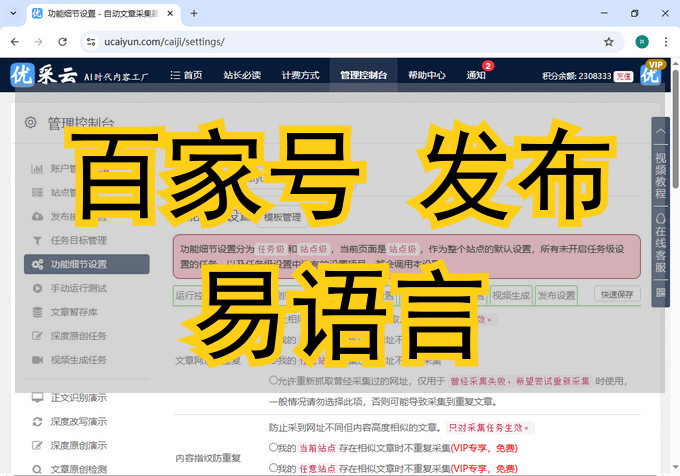Select radio 当前站点 存在相似文章时不重复采集
Viewport: 680px width, 476px height.
(x=273, y=447)
